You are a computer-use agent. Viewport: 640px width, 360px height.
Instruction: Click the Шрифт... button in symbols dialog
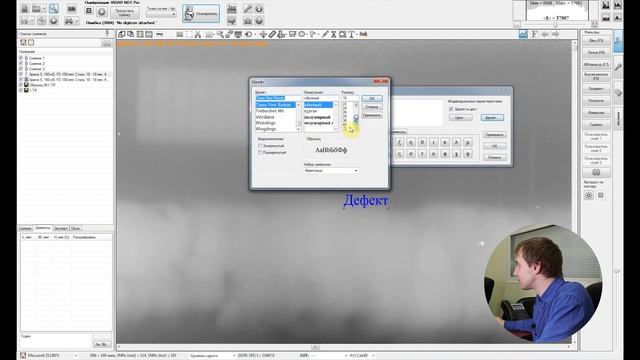point(492,118)
